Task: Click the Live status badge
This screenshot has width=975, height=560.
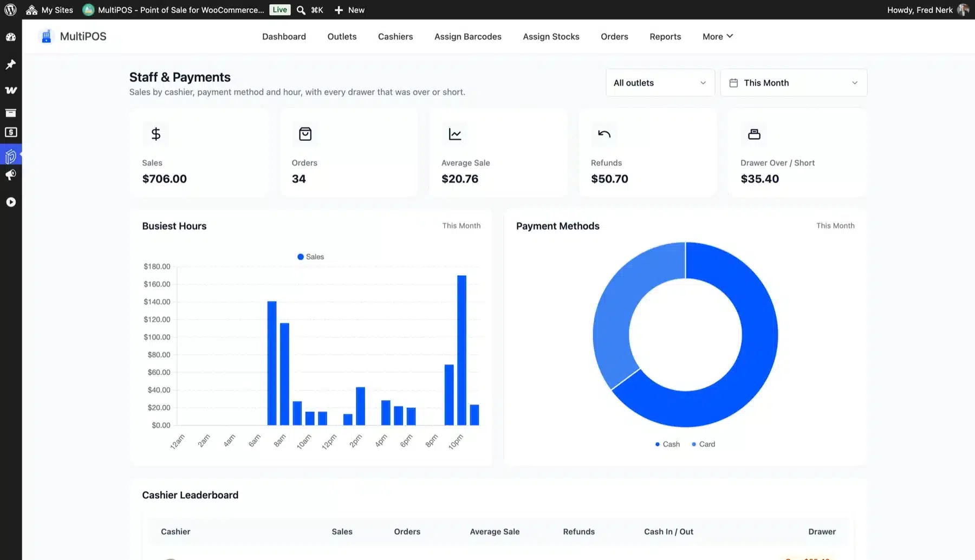Action: point(279,10)
